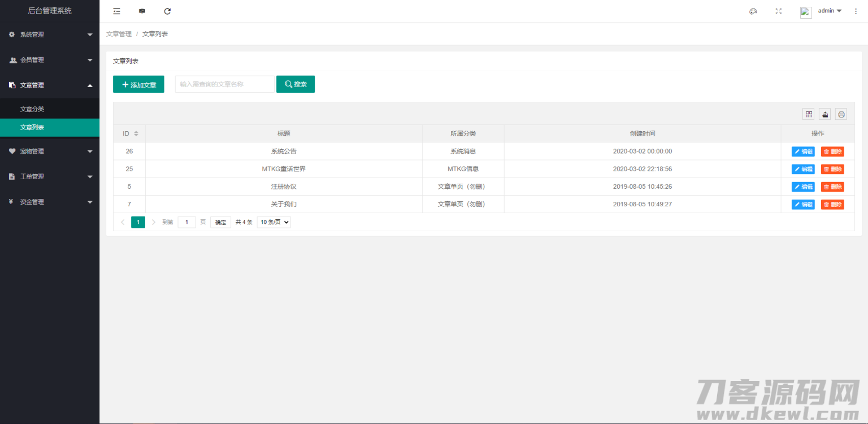Expand the 系统管理 sidebar menu
The width and height of the screenshot is (868, 424).
(x=50, y=34)
